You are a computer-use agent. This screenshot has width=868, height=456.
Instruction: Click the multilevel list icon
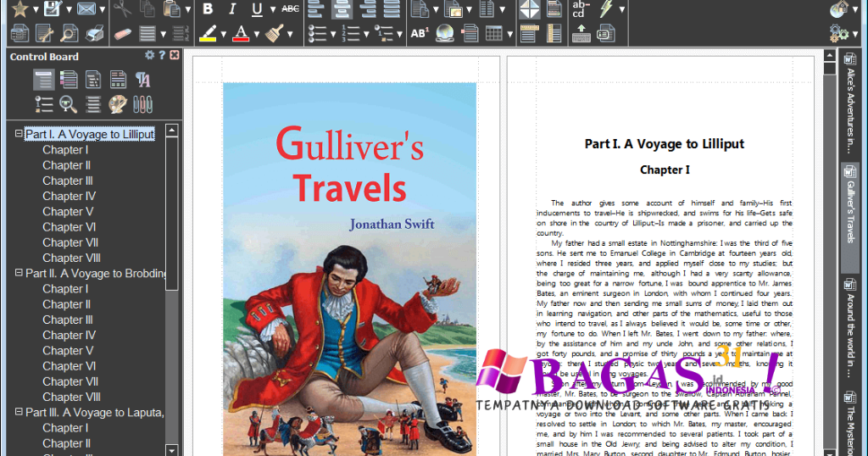pos(384,34)
